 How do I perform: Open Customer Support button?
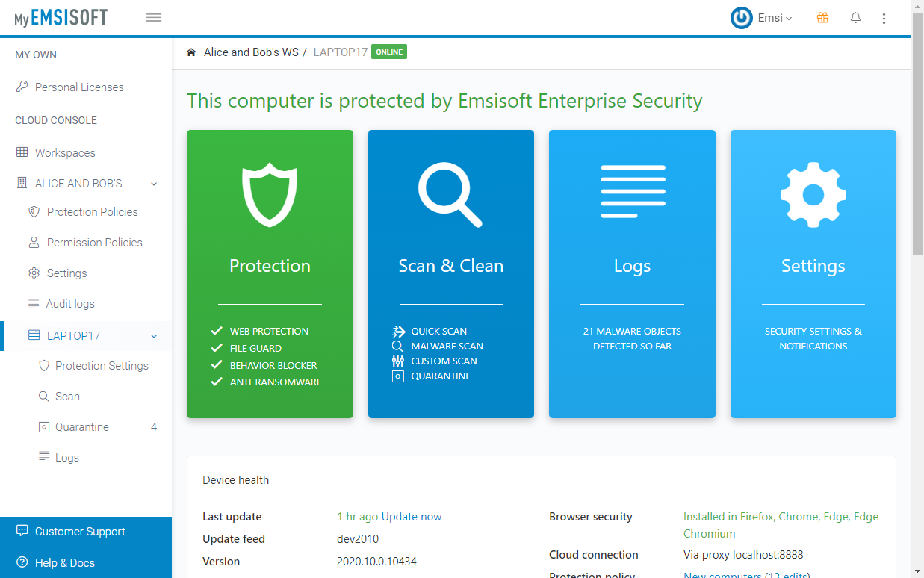click(86, 532)
